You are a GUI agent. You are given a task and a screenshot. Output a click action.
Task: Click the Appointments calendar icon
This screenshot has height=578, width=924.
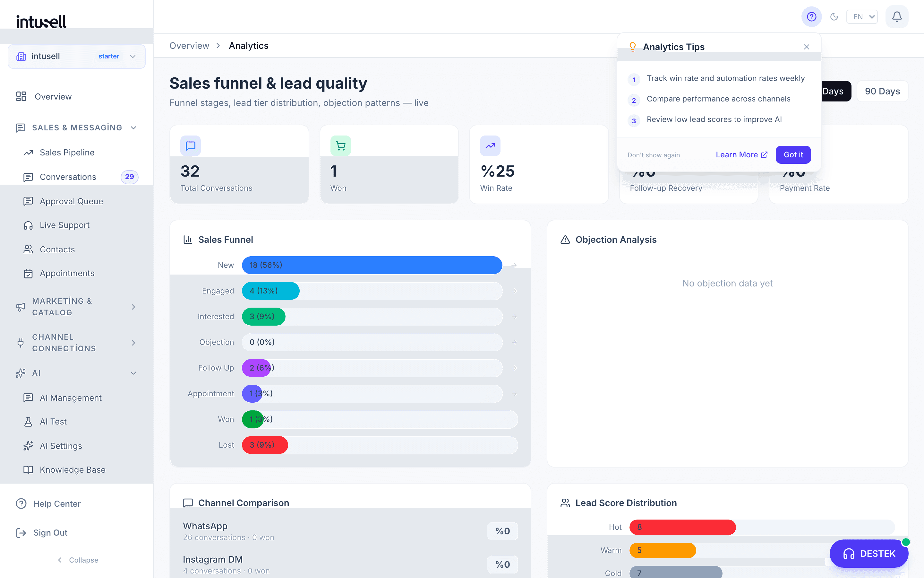(28, 274)
